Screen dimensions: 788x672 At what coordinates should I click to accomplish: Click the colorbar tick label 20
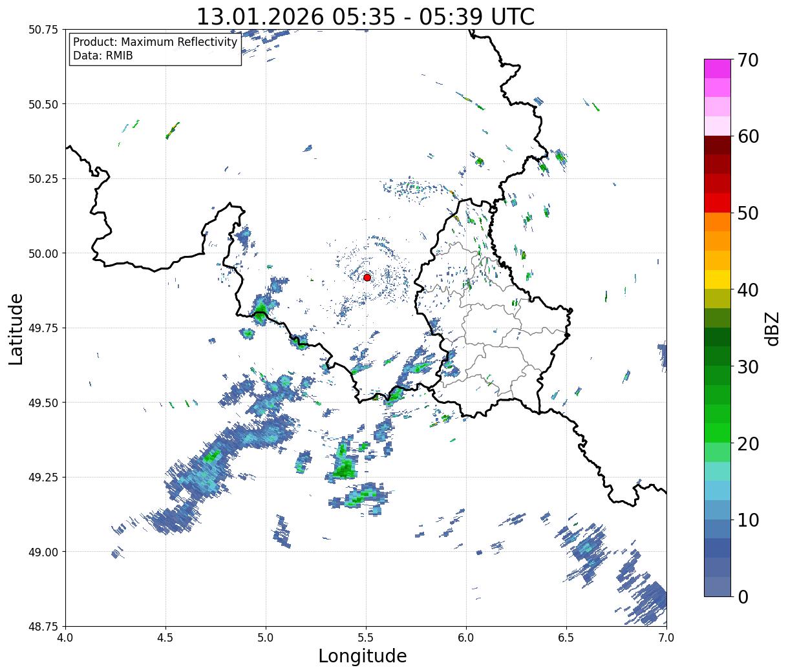tap(747, 443)
